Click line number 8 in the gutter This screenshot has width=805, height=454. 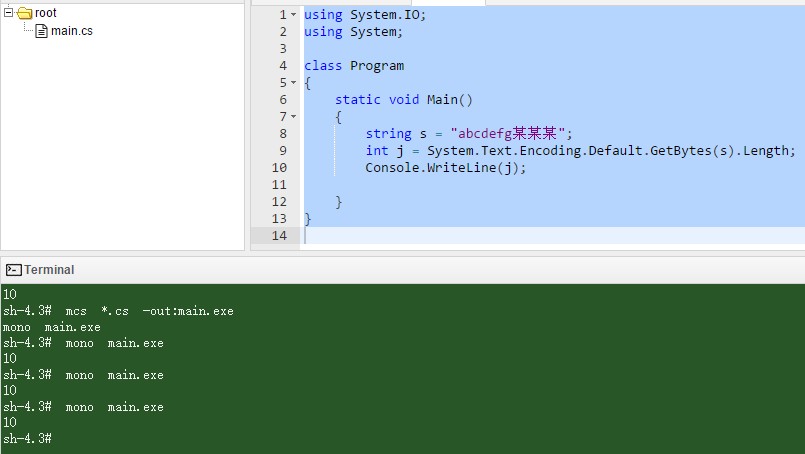[x=283, y=134]
